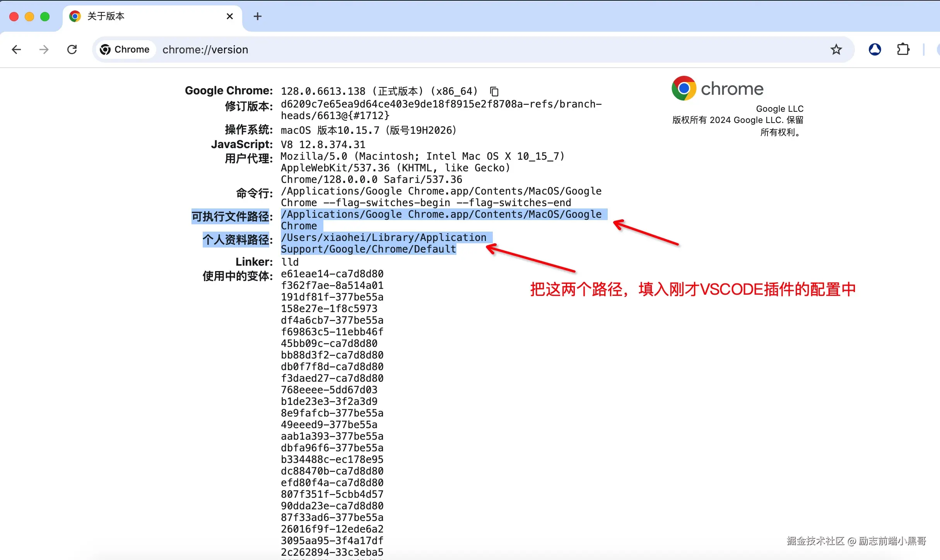Click the 个人资料路径 label
The height and width of the screenshot is (560, 940).
pos(237,240)
